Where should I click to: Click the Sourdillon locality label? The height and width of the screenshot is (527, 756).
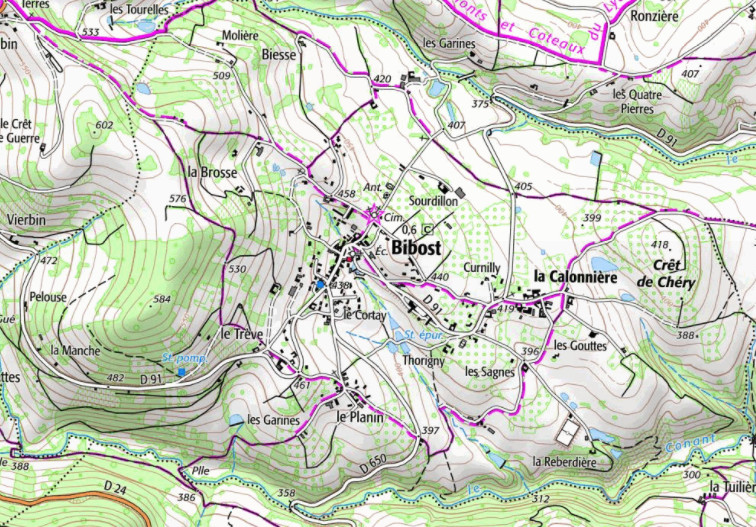(433, 200)
